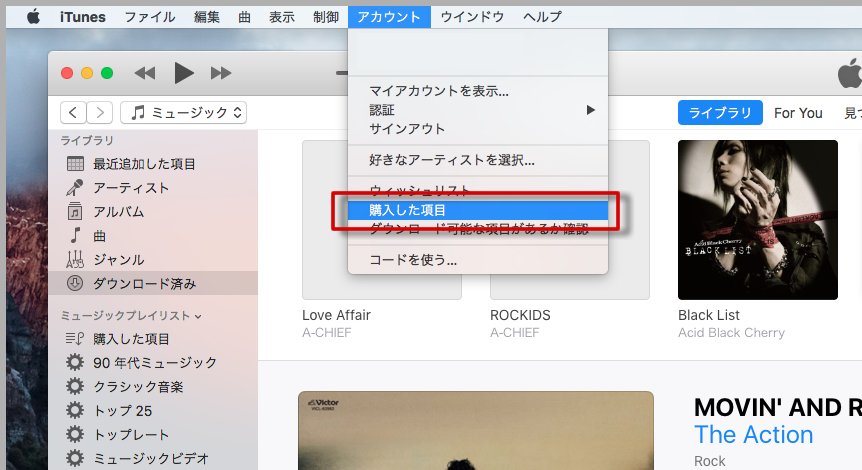Open The Action artist link
862x470 pixels.
tap(753, 435)
